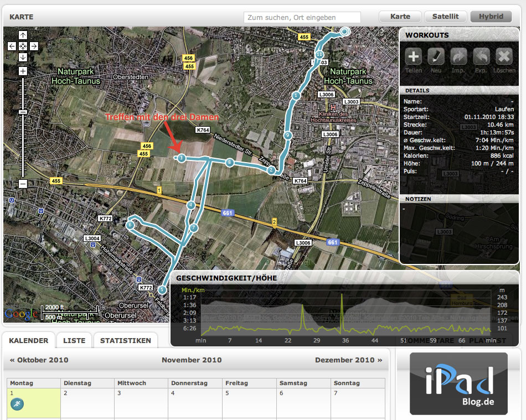Click the Löschen delete X icon
526x420 pixels.
504,56
